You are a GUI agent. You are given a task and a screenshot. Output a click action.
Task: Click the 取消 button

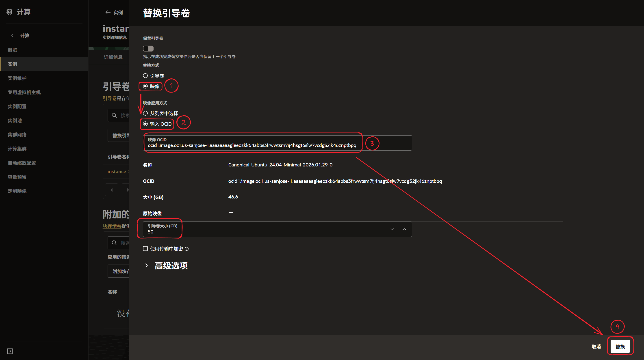click(x=596, y=347)
